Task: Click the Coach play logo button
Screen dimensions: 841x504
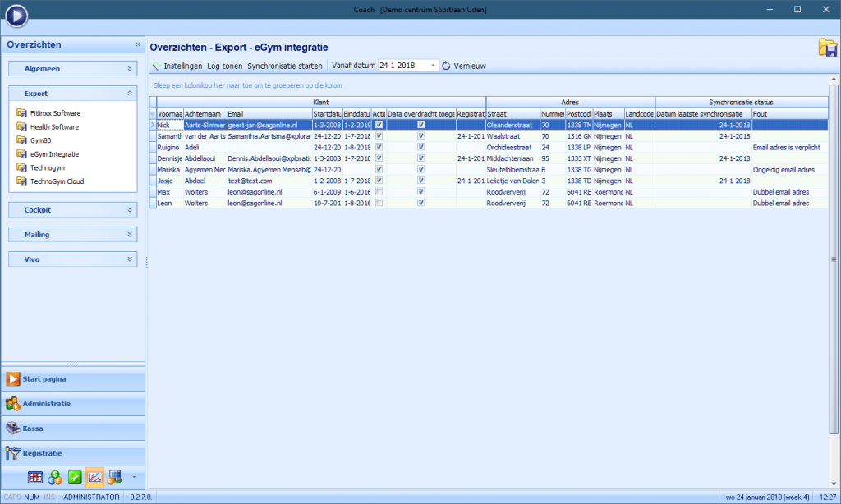Action: 17,16
